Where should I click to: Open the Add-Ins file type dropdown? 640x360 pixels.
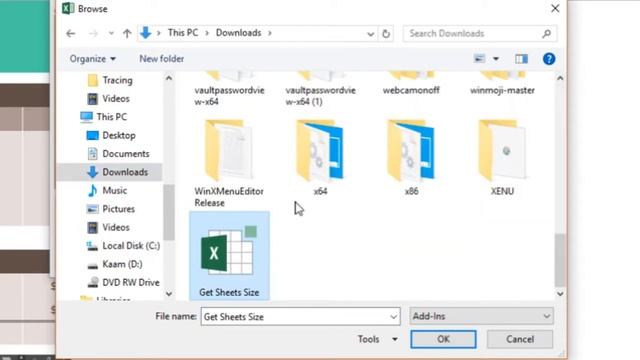click(x=481, y=316)
